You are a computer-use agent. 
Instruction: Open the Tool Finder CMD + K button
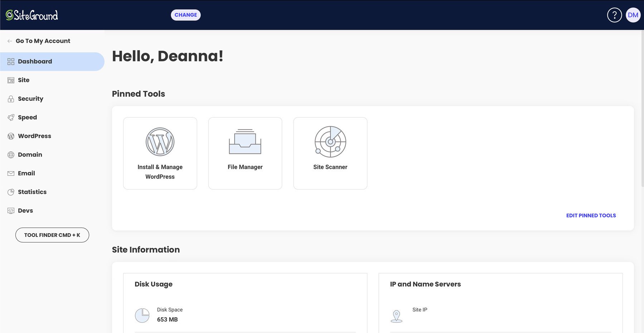point(52,235)
